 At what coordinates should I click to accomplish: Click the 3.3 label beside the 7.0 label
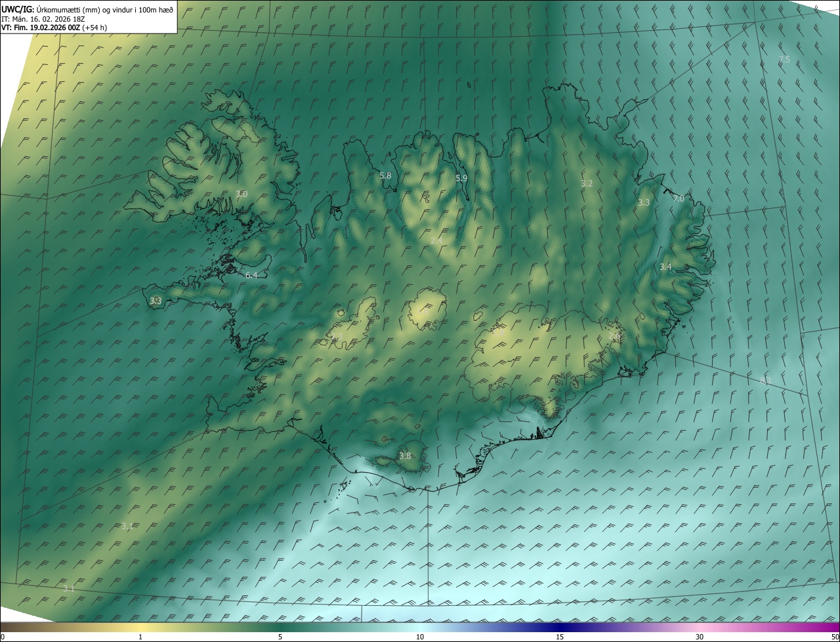[x=644, y=203]
